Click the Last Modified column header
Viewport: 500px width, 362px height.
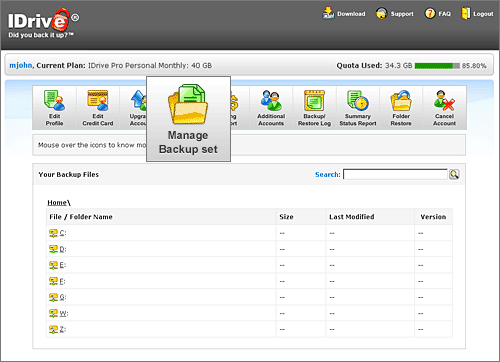pyautogui.click(x=352, y=217)
